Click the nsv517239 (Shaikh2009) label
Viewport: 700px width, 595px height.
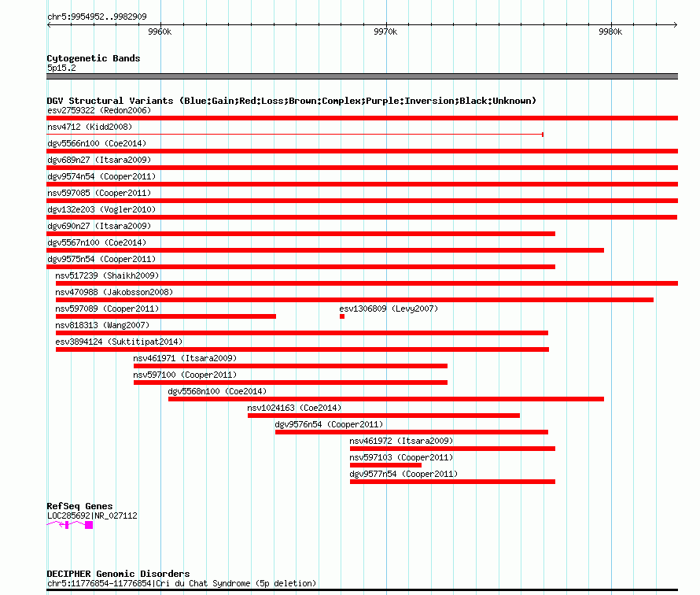[107, 275]
